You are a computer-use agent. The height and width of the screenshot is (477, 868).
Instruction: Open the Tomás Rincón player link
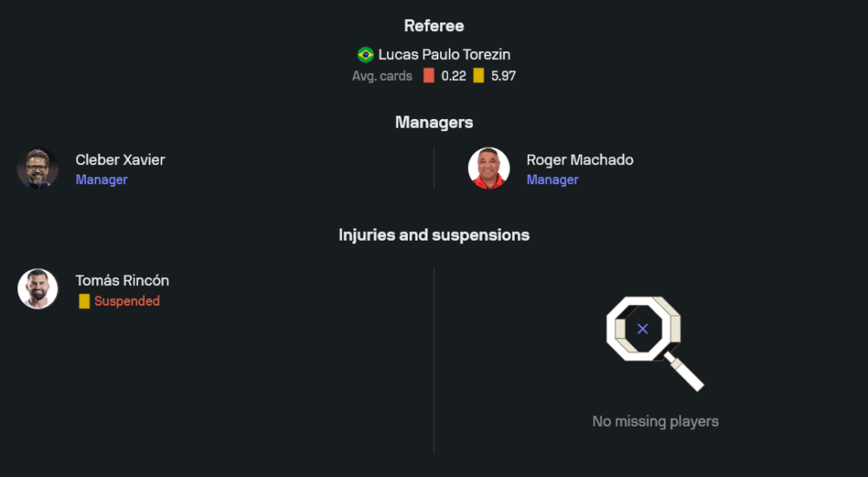[x=122, y=281]
